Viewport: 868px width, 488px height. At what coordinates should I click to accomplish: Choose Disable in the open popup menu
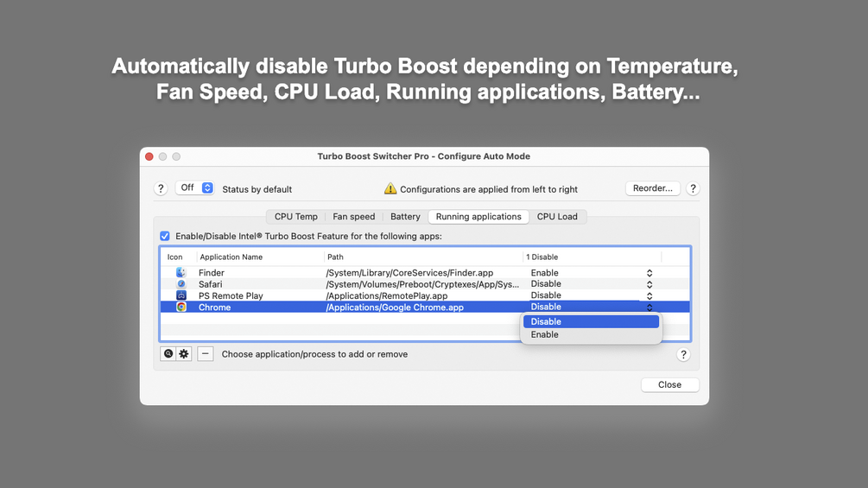click(x=547, y=321)
